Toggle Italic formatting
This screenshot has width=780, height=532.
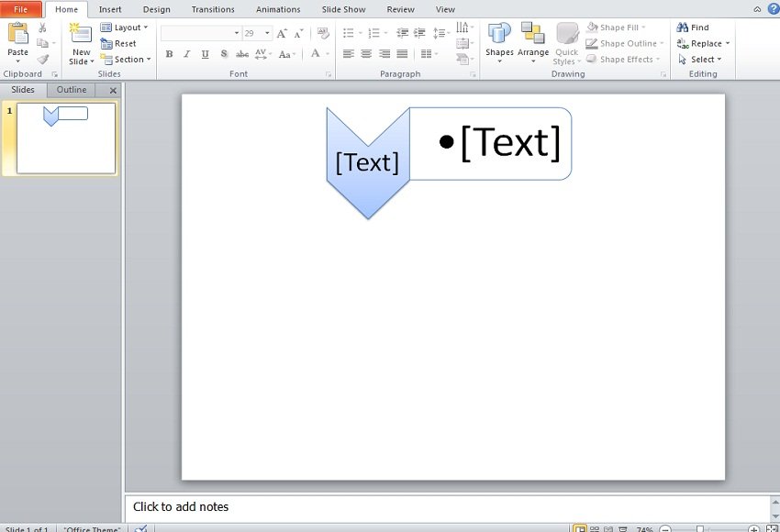186,54
